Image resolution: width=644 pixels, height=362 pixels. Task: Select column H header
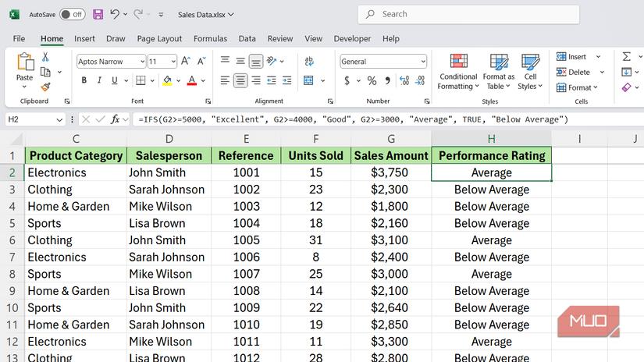coord(491,139)
